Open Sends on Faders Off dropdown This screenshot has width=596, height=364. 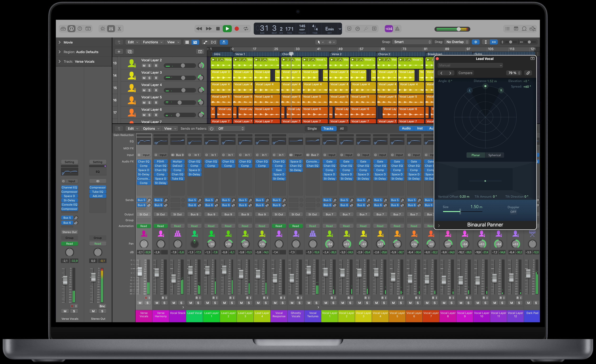231,128
